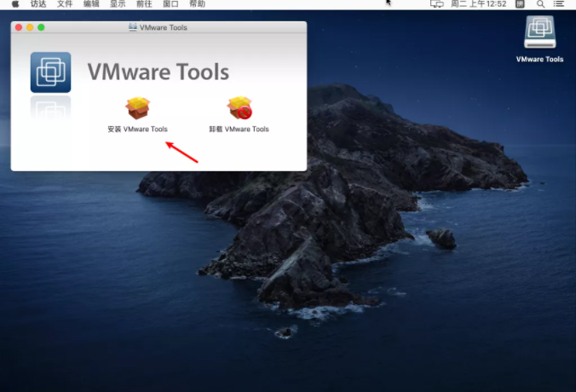Open the 帮助 (Help) menu
Image resolution: width=576 pixels, height=392 pixels.
(x=197, y=4)
